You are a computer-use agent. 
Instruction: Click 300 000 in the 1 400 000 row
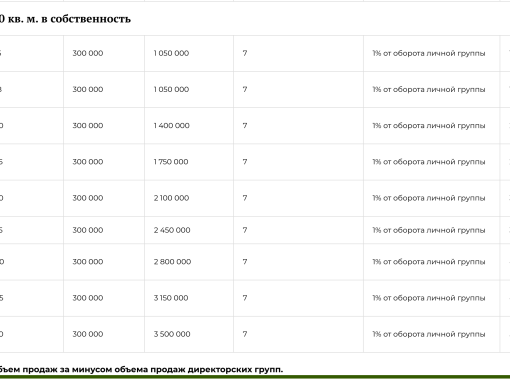(x=88, y=126)
